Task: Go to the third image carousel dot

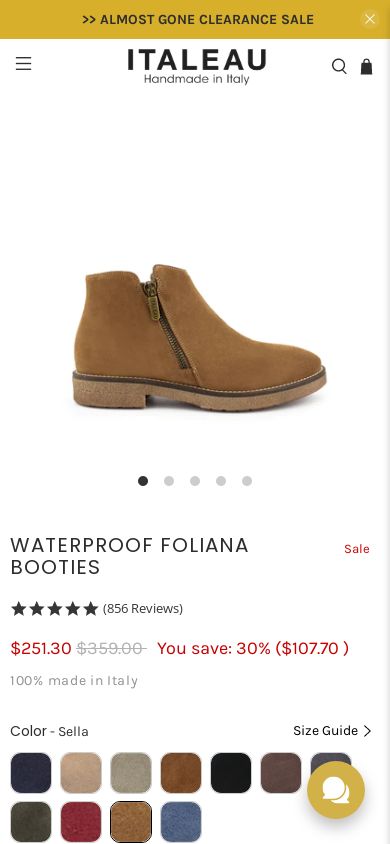Action: tap(195, 481)
